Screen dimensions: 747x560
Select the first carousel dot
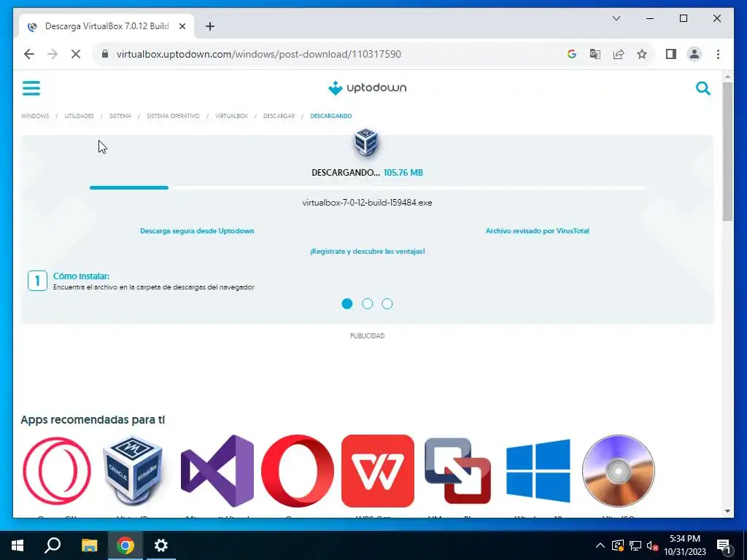(347, 304)
